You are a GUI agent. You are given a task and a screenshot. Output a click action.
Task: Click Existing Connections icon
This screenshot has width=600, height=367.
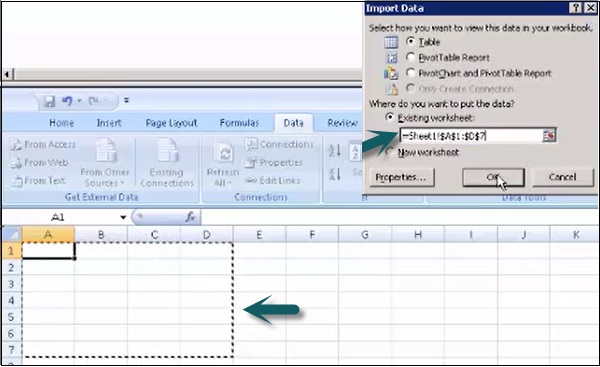tap(167, 163)
